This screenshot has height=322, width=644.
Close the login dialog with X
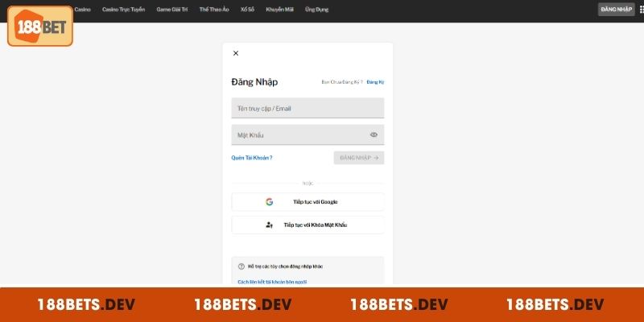tap(236, 53)
